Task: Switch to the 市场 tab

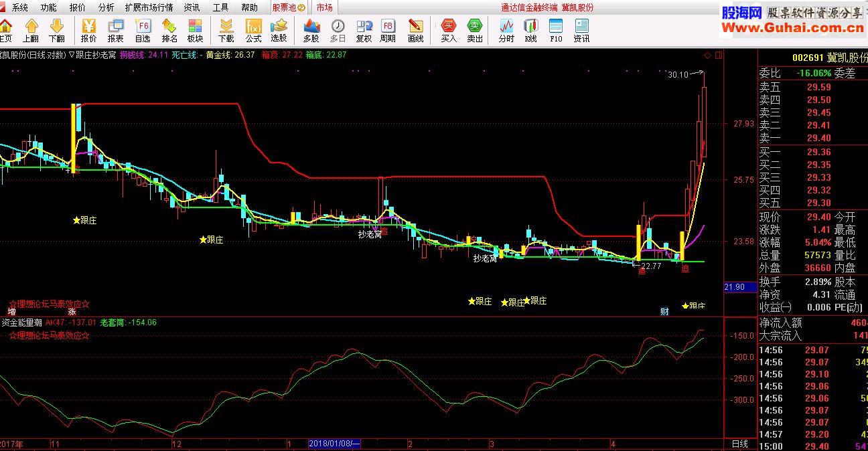Action: click(x=324, y=7)
